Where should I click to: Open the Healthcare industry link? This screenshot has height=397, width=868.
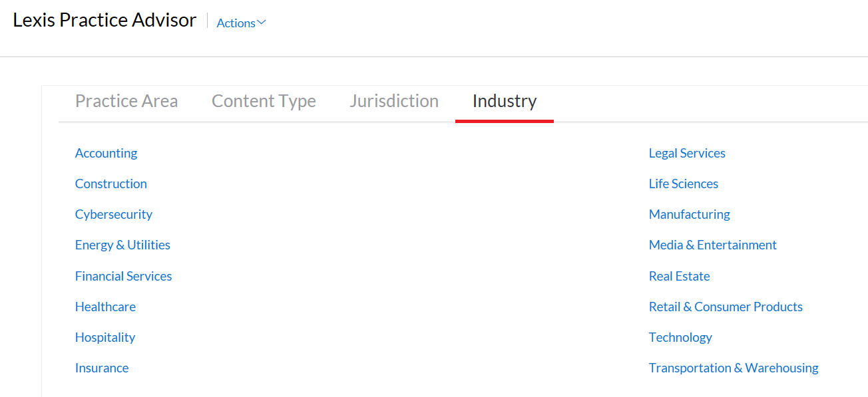pyautogui.click(x=105, y=307)
